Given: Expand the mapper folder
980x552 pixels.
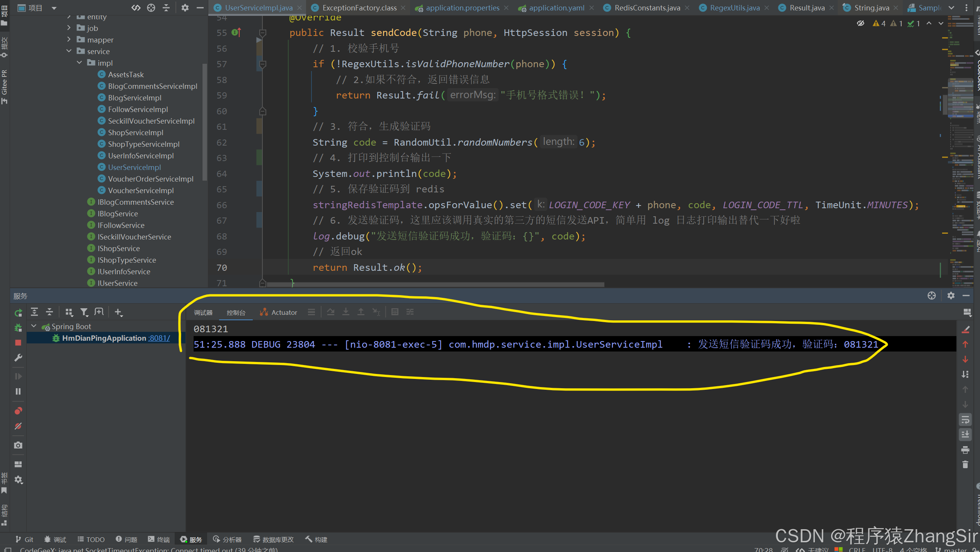Looking at the screenshot, I should point(69,39).
